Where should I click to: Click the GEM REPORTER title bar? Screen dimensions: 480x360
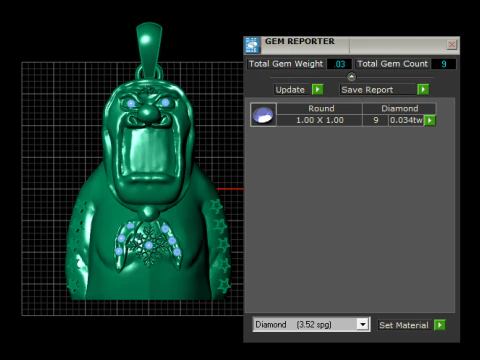point(353,45)
